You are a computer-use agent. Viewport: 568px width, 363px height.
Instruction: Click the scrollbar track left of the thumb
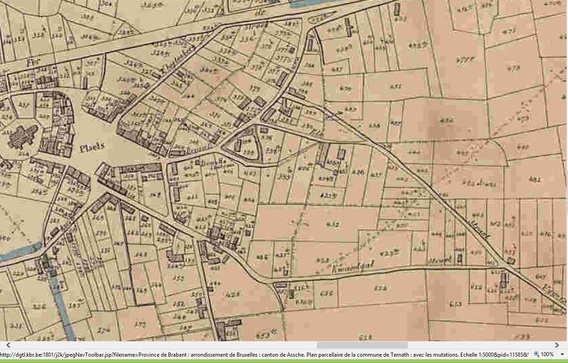point(163,345)
